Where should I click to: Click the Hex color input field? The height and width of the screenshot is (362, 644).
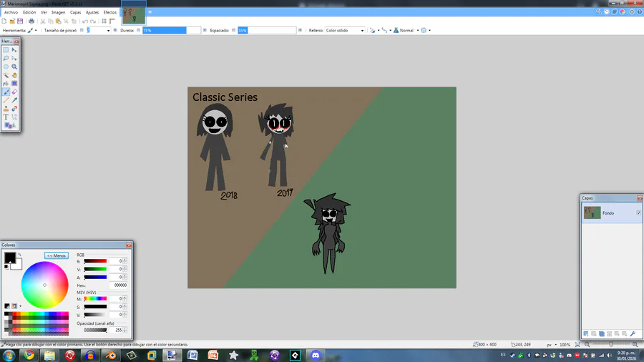118,285
